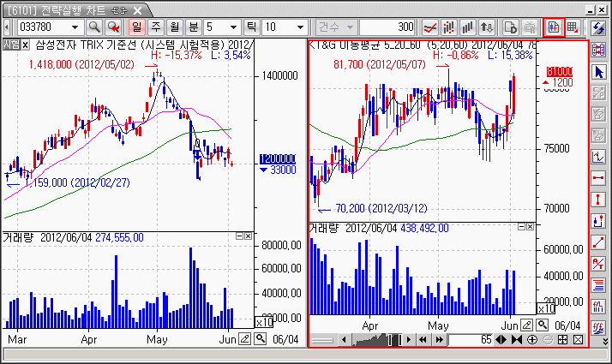612x364 pixels.
Task: Click the refresh icon at top-right corner
Action: [600, 27]
